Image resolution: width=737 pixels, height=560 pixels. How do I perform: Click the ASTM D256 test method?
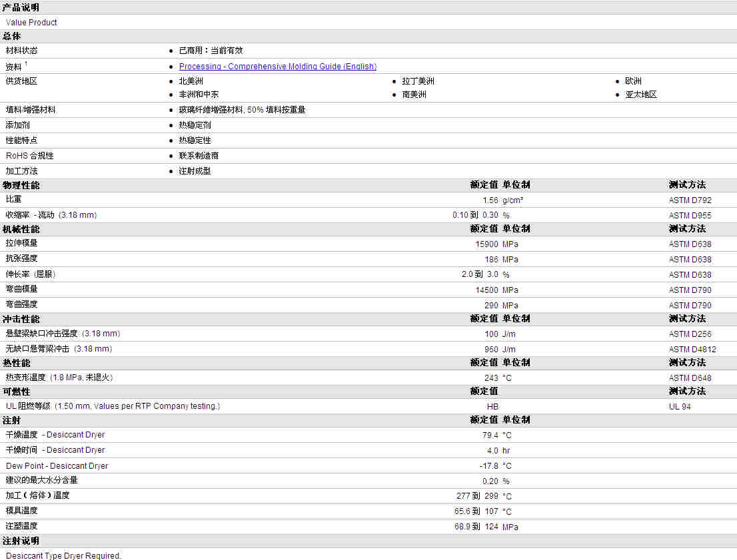pos(690,334)
